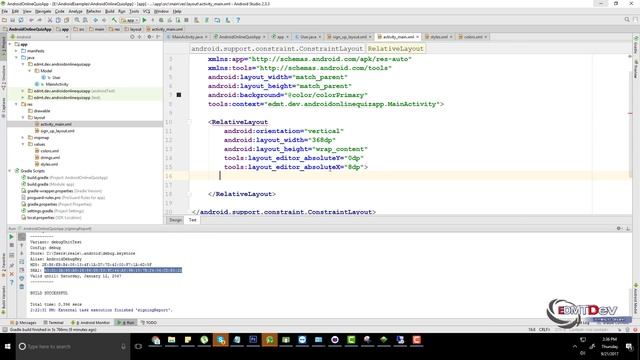Click the Clear All trash icon in the Run panel
Screen dimensions: 640x360
click(22, 287)
